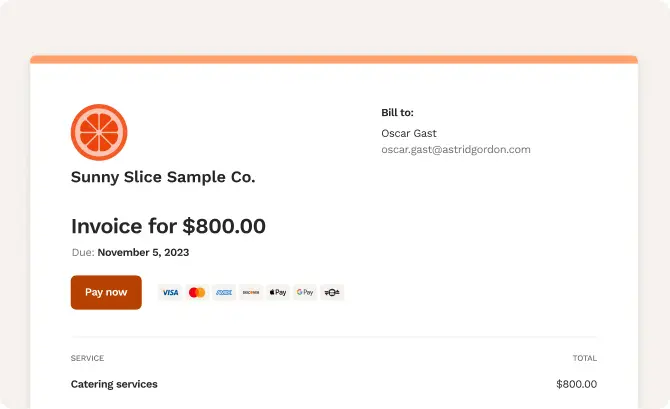This screenshot has width=670, height=409.
Task: Select the Google Pay icon
Action: click(x=305, y=292)
